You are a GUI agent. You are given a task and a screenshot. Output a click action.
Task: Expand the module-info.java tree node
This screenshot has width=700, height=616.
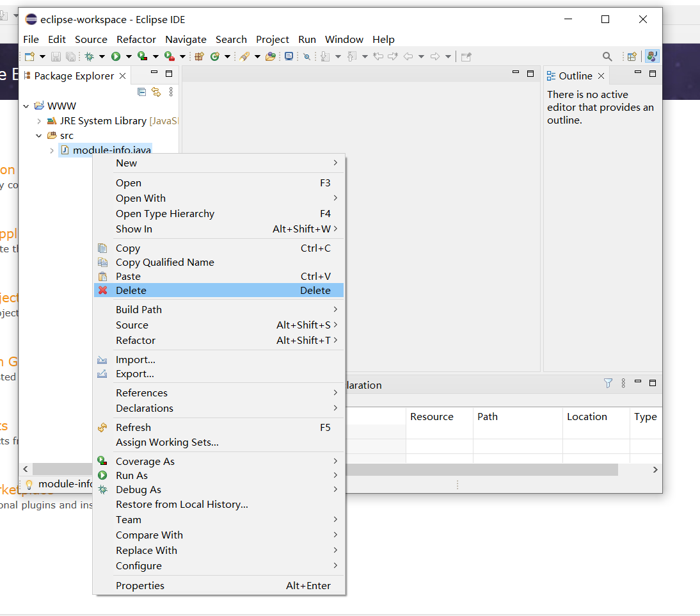coord(52,150)
